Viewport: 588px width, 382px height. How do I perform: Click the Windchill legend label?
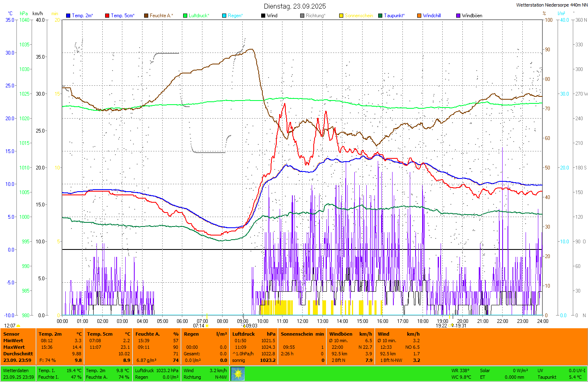pyautogui.click(x=432, y=16)
